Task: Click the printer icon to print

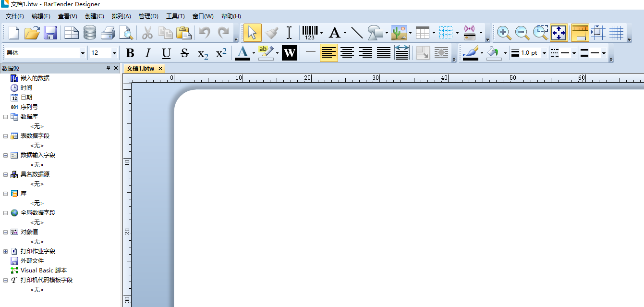Action: [108, 33]
